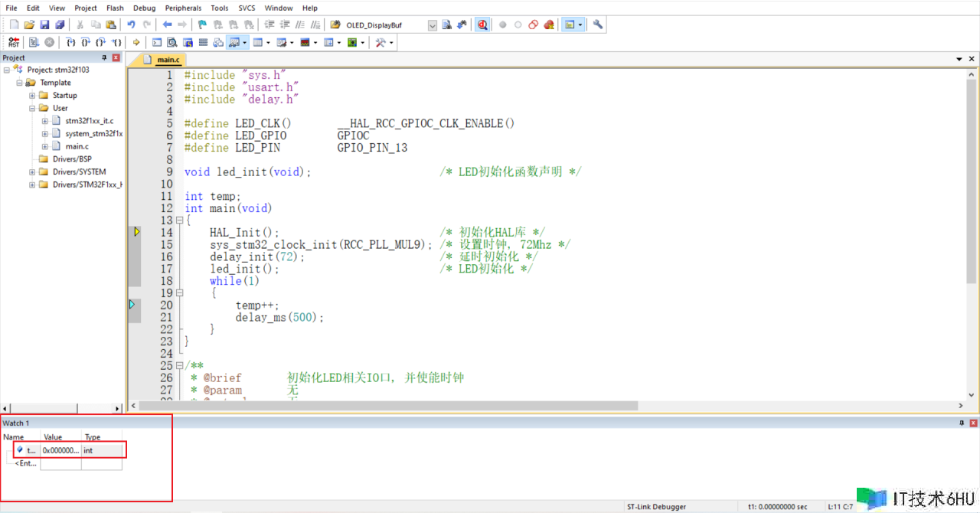Screen dimensions: 980x513
Task: Select the Drivers/BSP folder
Action: (71, 159)
